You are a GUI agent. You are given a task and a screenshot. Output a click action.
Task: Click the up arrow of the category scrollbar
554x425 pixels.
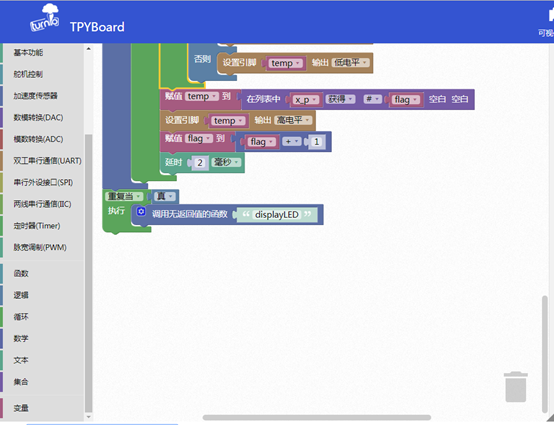(88, 49)
